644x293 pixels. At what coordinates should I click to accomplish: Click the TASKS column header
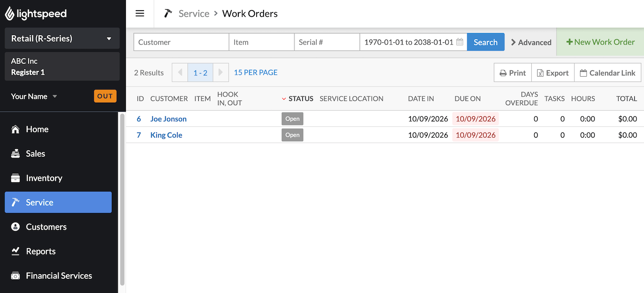click(554, 99)
